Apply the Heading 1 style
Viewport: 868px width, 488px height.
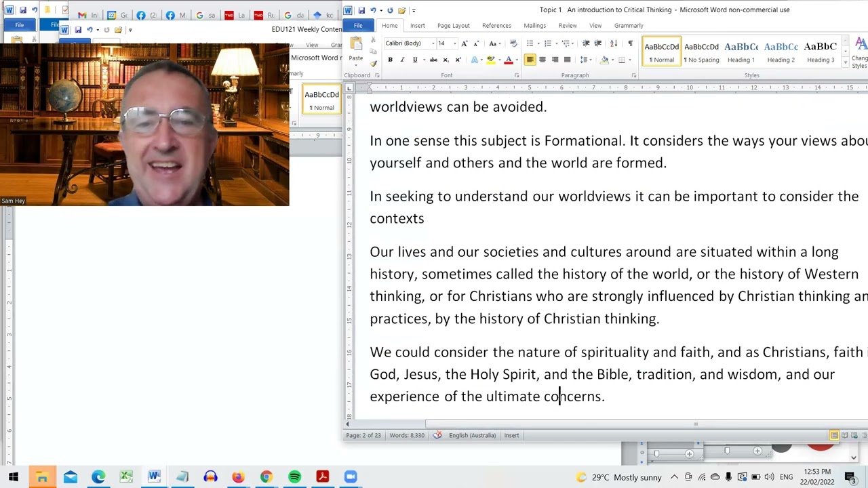click(x=741, y=52)
